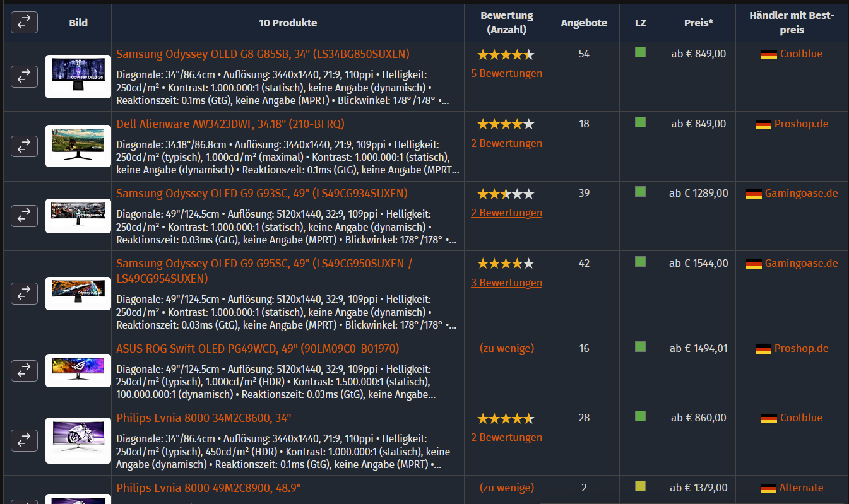Click German flag next to Coolblue in Odyssey G8 row
Screen dimensions: 849x504
coord(769,55)
